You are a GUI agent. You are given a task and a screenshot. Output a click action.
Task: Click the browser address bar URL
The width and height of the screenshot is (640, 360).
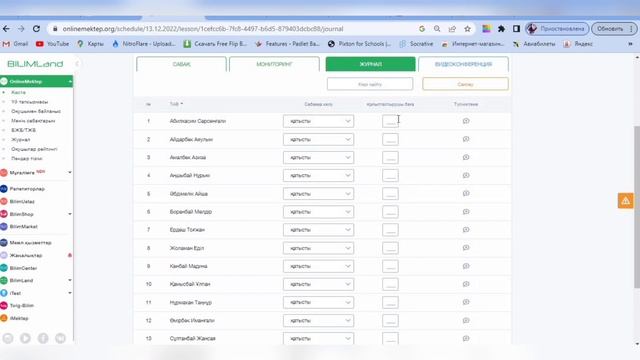tap(203, 29)
